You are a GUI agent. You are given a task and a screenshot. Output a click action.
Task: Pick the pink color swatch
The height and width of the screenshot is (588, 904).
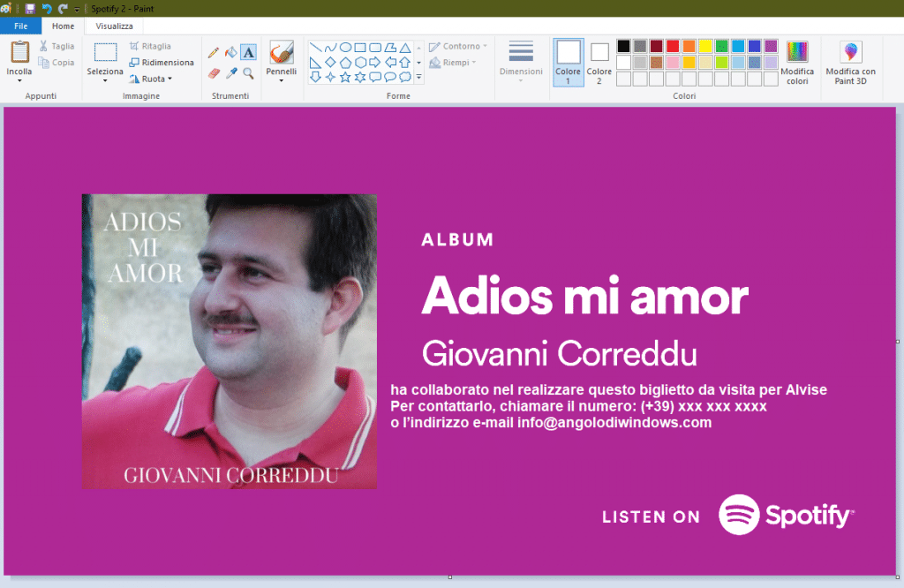point(673,63)
